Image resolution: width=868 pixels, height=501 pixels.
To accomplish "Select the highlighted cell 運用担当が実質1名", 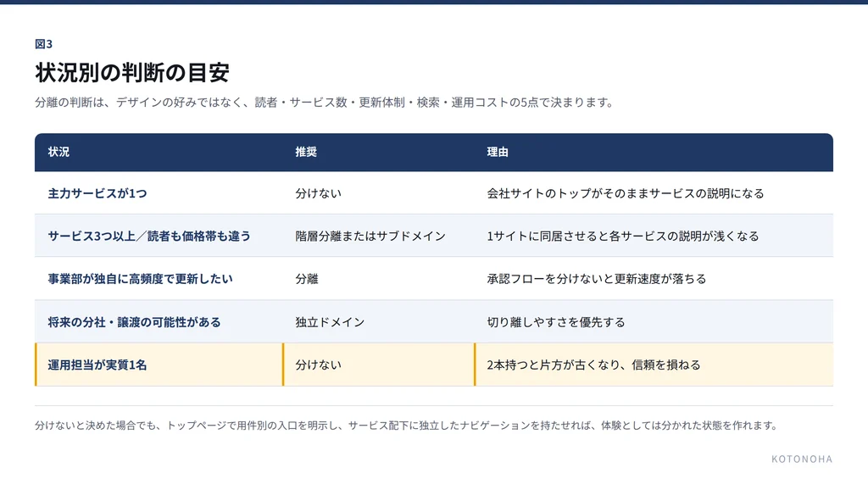I will [97, 365].
